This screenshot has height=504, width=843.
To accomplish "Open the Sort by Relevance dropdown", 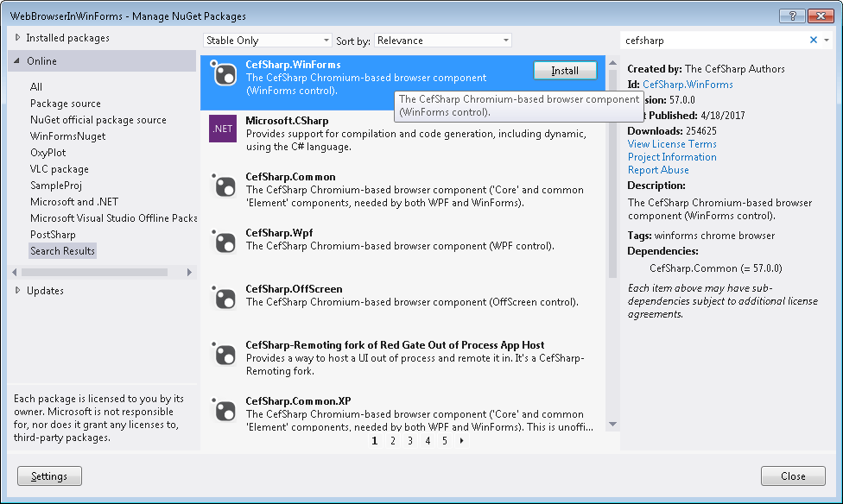I will pos(442,41).
